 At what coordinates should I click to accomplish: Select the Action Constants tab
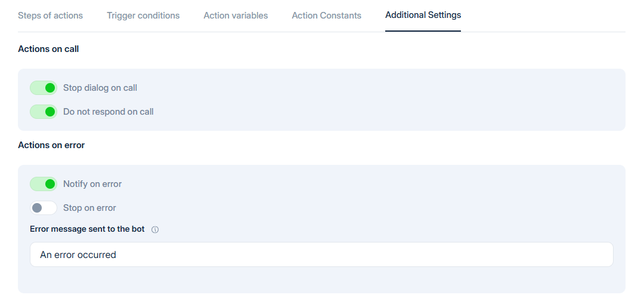(x=326, y=16)
